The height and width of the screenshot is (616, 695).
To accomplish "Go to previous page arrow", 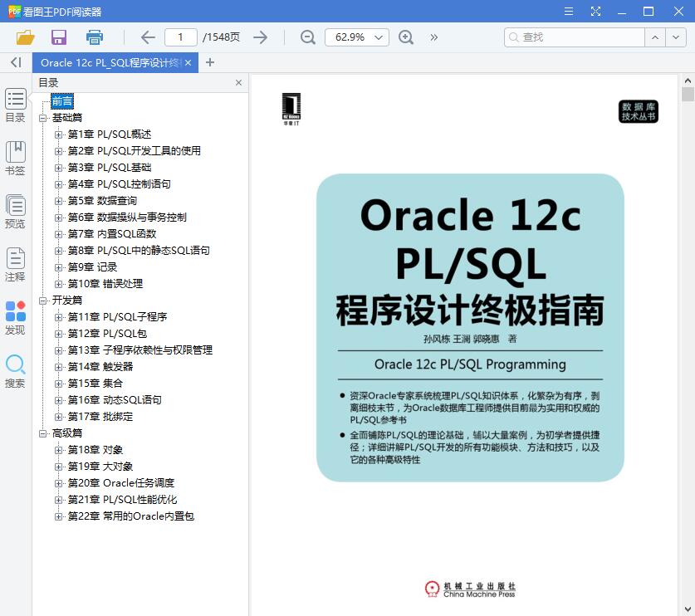I will pos(148,37).
